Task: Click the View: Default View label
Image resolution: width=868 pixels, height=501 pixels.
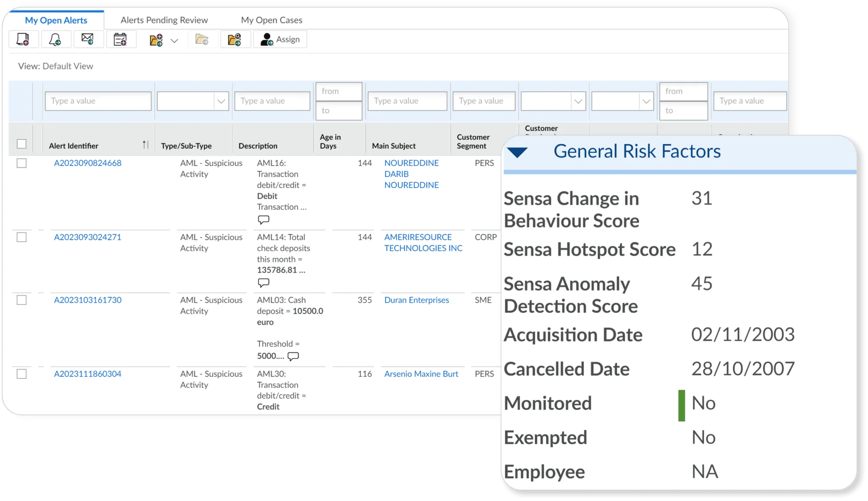Action: (x=56, y=66)
